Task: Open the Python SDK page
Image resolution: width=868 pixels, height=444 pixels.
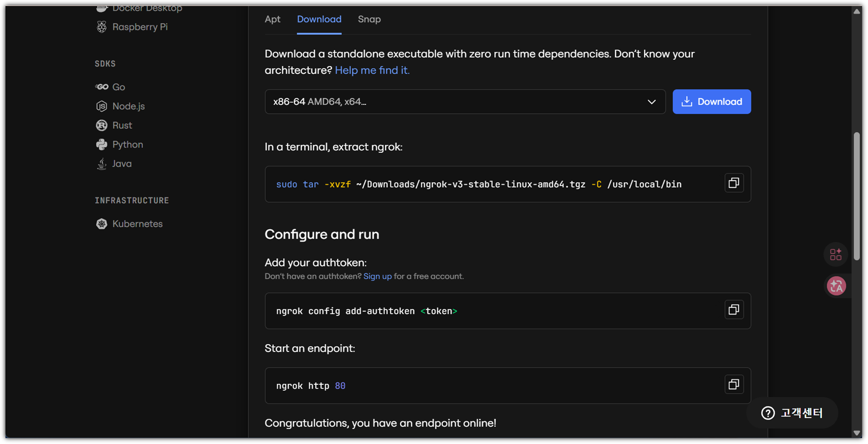Action: click(127, 145)
